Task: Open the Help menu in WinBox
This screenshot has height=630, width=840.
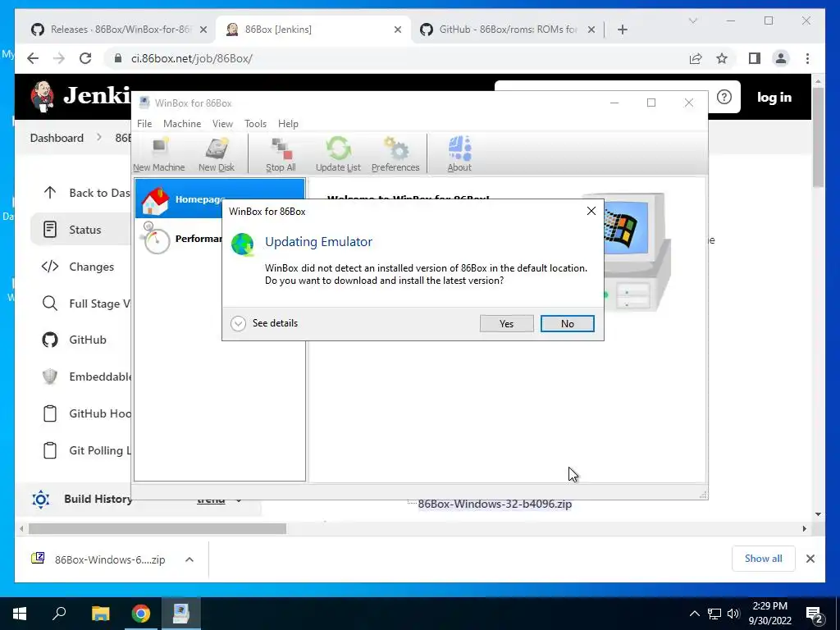Action: (x=288, y=124)
